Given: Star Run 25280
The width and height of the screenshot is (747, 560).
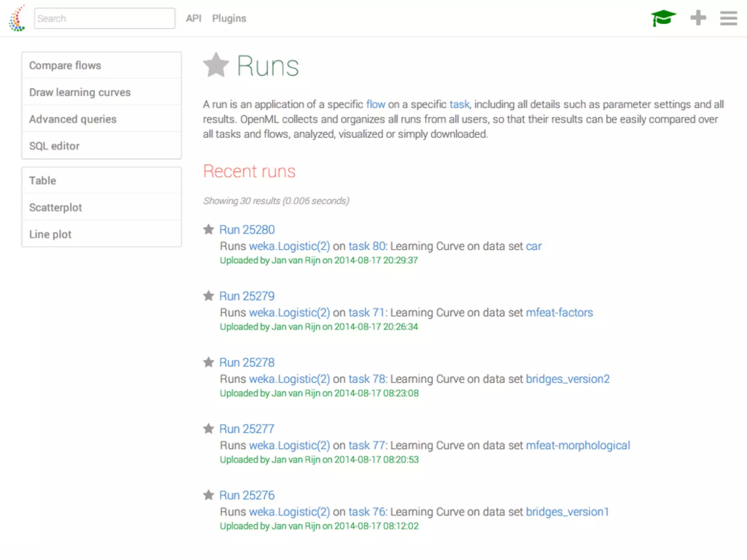Looking at the screenshot, I should pos(209,230).
